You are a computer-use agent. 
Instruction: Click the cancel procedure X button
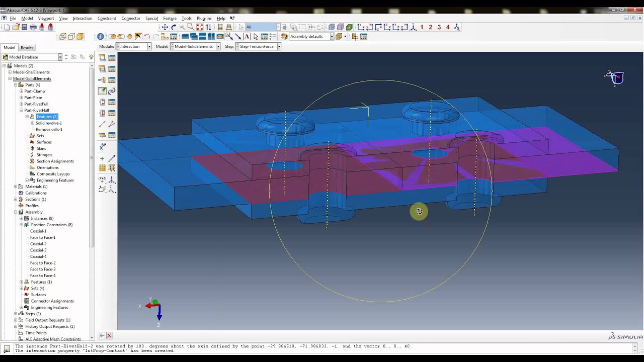point(109,335)
